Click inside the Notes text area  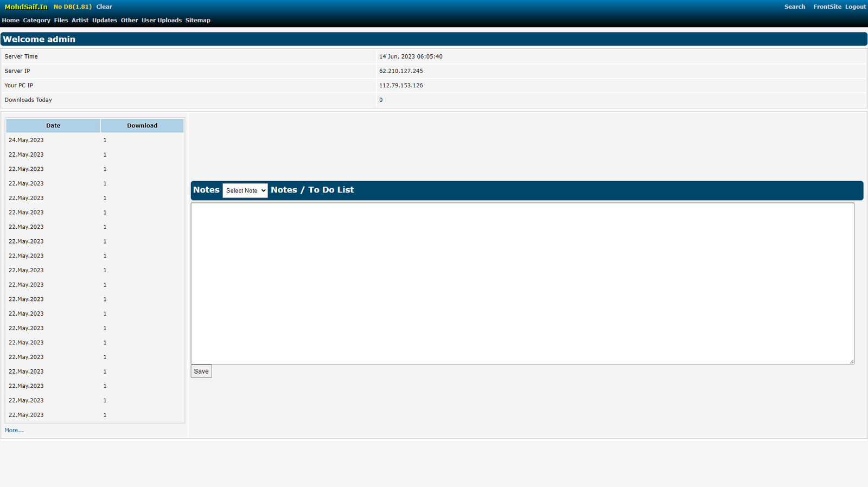point(522,283)
